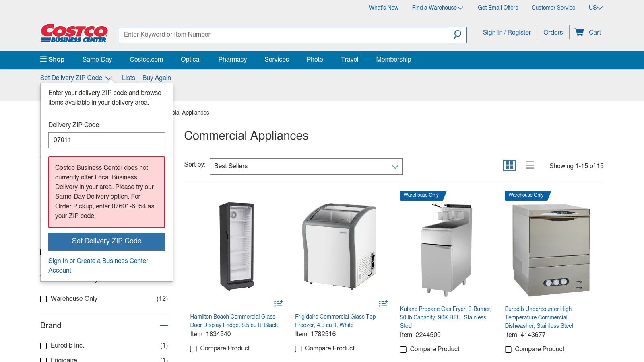Toggle the Eurodib Inc. brand checkbox
The height and width of the screenshot is (362, 644).
(x=43, y=346)
